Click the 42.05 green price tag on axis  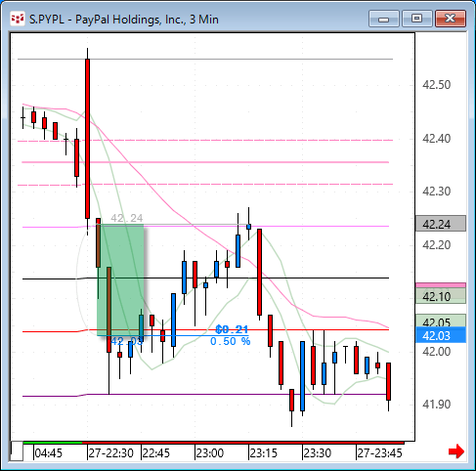click(x=441, y=321)
